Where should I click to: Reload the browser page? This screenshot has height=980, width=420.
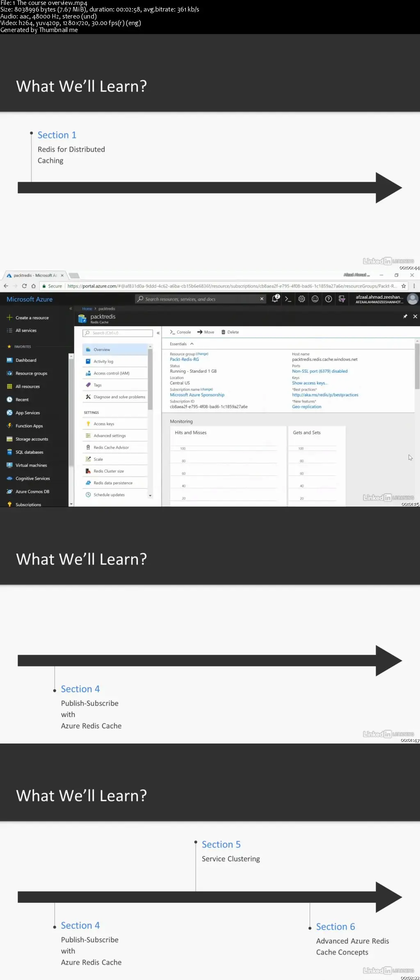(24, 286)
